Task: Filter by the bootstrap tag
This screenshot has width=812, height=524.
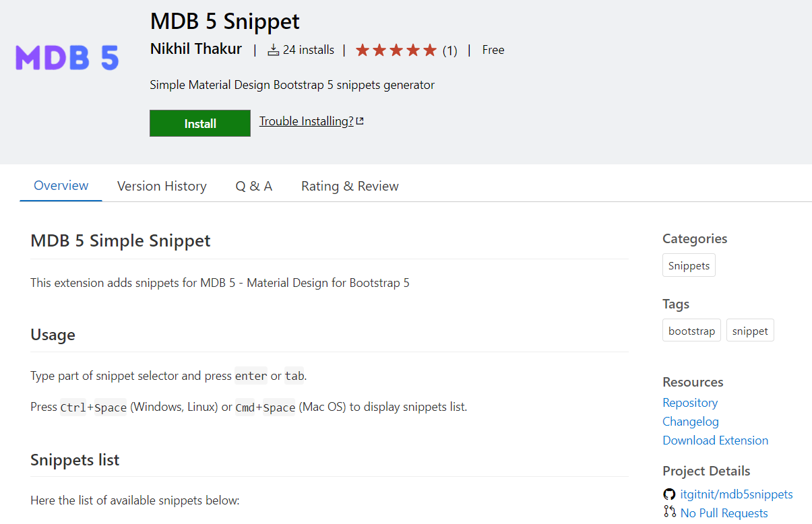Action: pos(691,331)
